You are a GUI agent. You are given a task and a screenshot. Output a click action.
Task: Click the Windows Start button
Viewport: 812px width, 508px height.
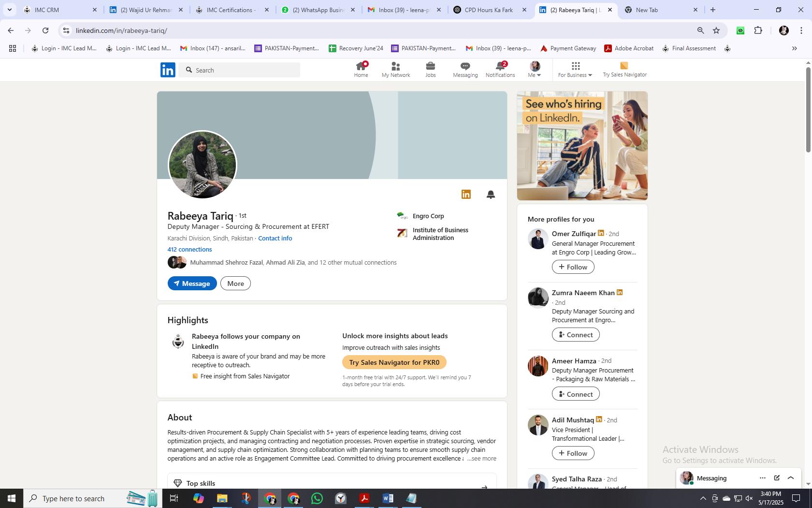pos(11,498)
